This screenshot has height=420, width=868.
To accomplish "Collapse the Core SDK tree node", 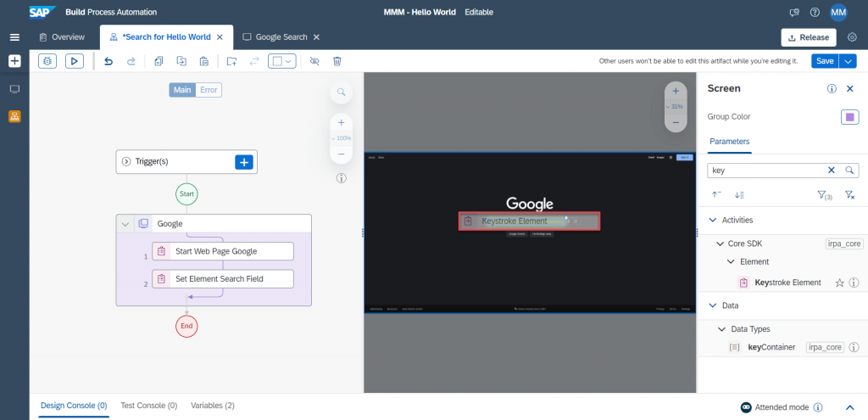I will (721, 244).
